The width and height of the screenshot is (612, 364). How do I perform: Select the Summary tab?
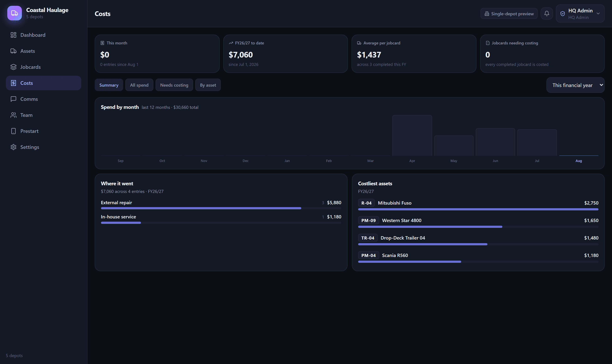(109, 85)
